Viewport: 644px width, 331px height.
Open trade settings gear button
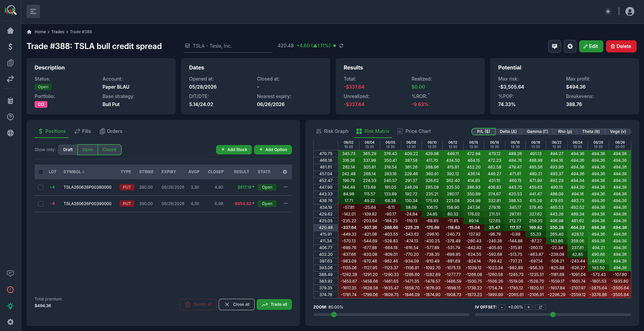coord(570,46)
